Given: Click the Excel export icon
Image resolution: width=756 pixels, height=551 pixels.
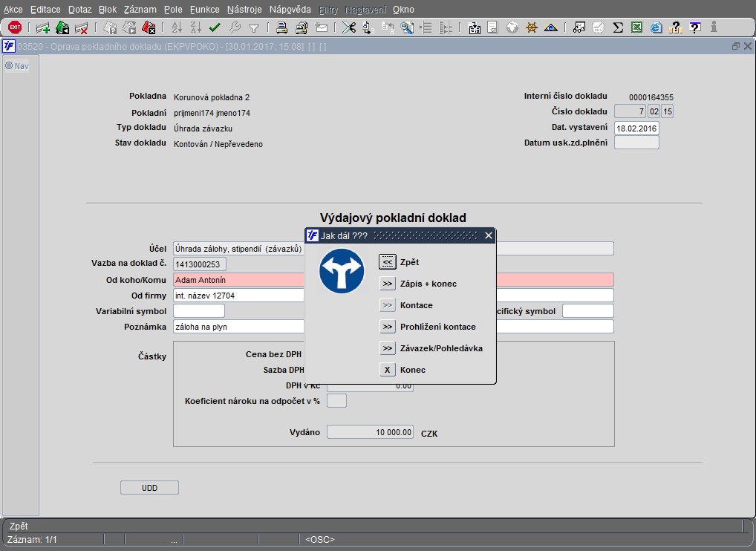Looking at the screenshot, I should (x=636, y=27).
